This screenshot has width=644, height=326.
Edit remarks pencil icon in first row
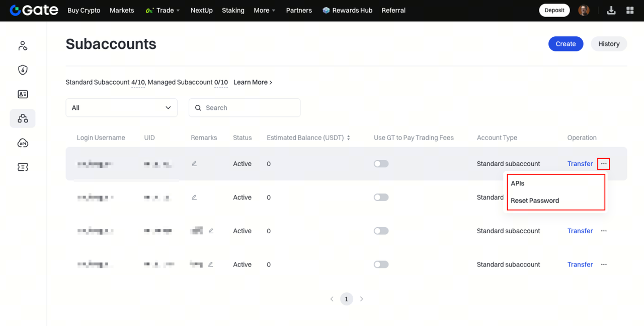194,164
